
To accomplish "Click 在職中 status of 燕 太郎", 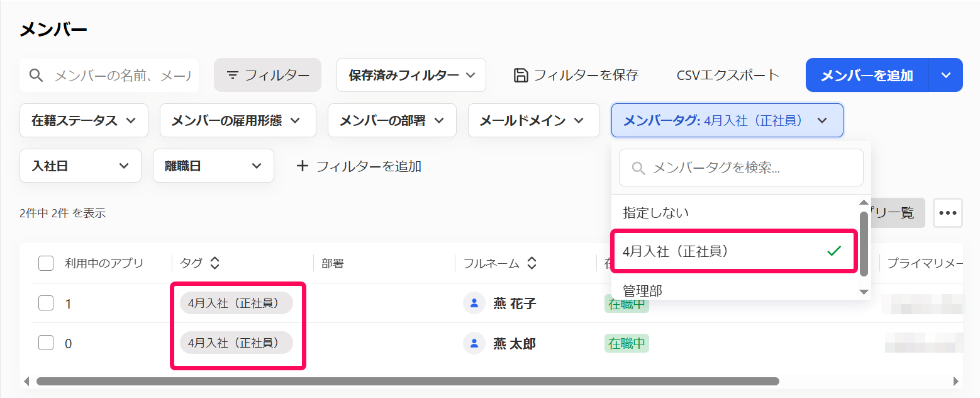I will (x=626, y=343).
